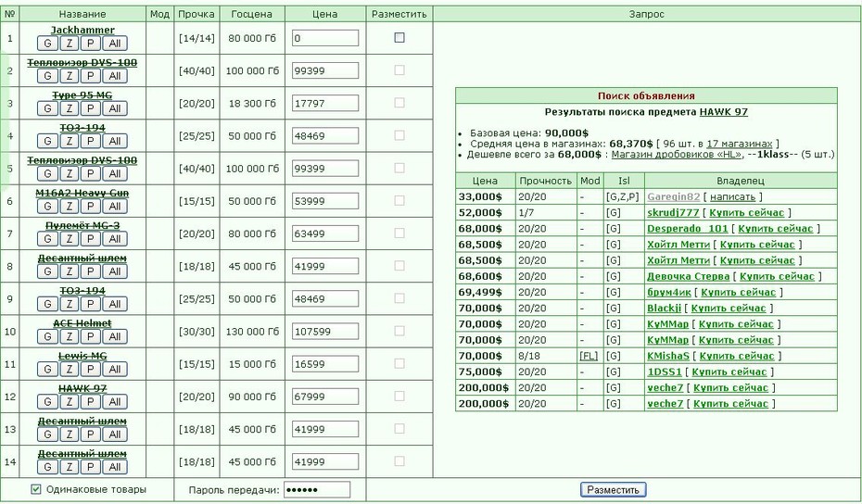Click Купить сейчас for 1DSS1
The image size is (862, 504).
click(x=729, y=372)
